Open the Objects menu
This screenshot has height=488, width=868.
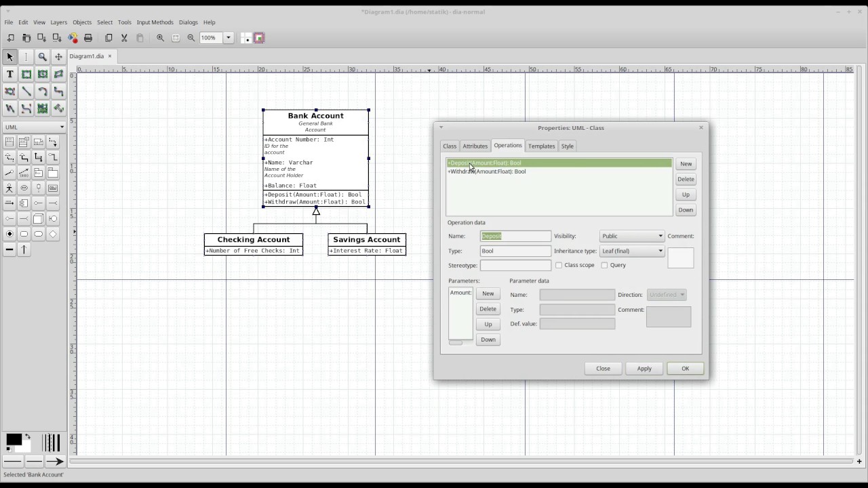[82, 22]
